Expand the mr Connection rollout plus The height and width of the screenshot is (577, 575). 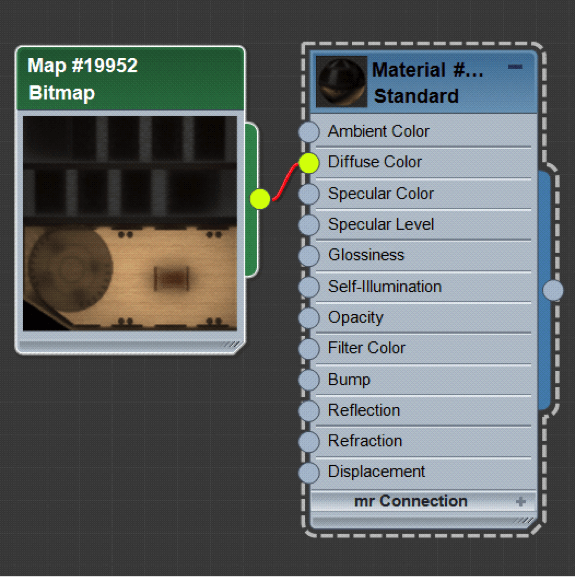(x=521, y=502)
